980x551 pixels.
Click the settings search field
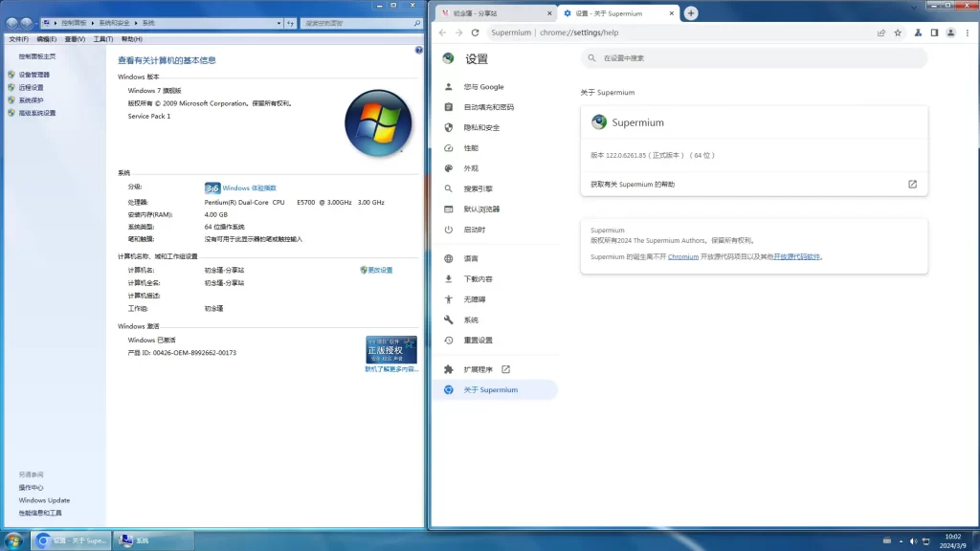pyautogui.click(x=754, y=58)
